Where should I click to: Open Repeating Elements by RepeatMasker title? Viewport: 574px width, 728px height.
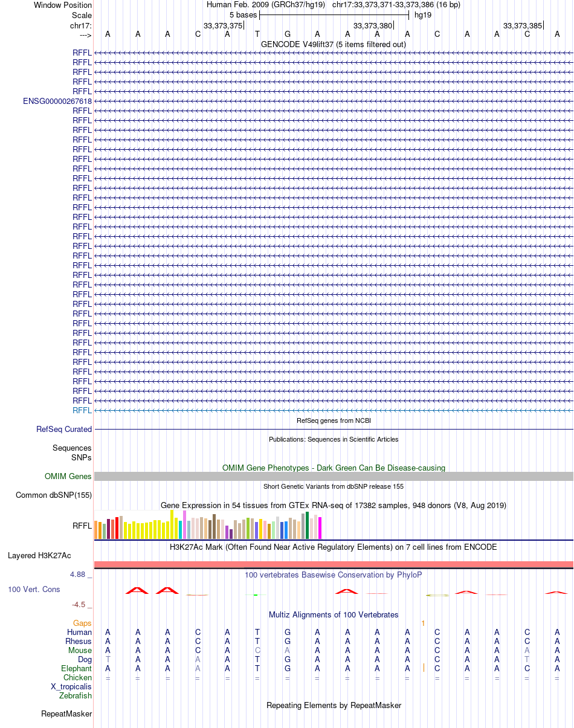pos(334,705)
